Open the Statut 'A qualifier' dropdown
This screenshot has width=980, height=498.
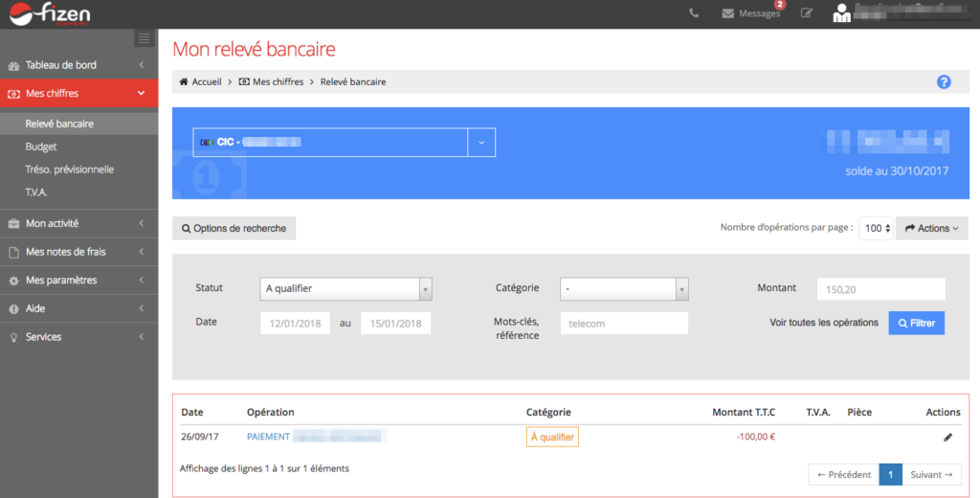point(345,288)
